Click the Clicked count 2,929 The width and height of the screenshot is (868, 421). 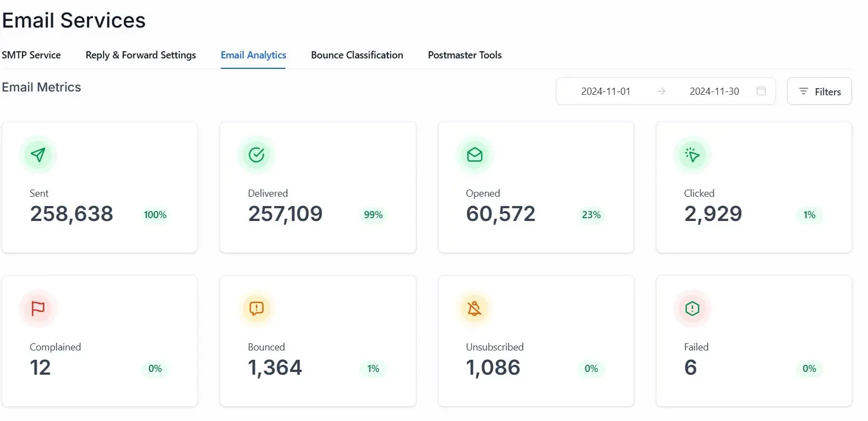[713, 214]
